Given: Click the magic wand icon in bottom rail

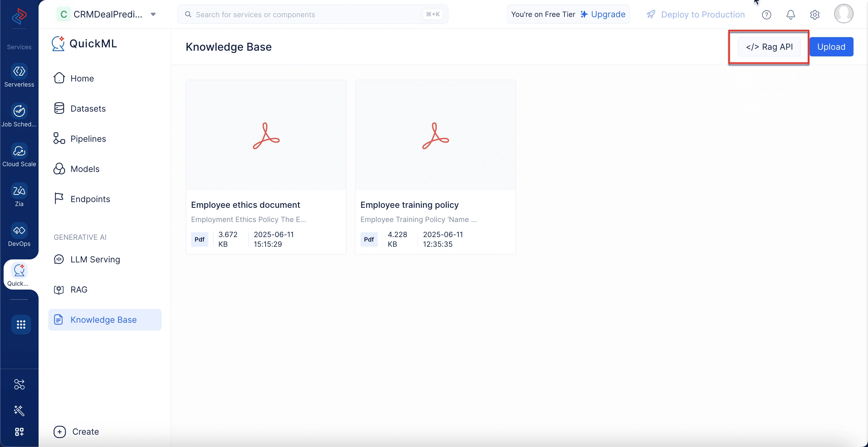Looking at the screenshot, I should (19, 410).
